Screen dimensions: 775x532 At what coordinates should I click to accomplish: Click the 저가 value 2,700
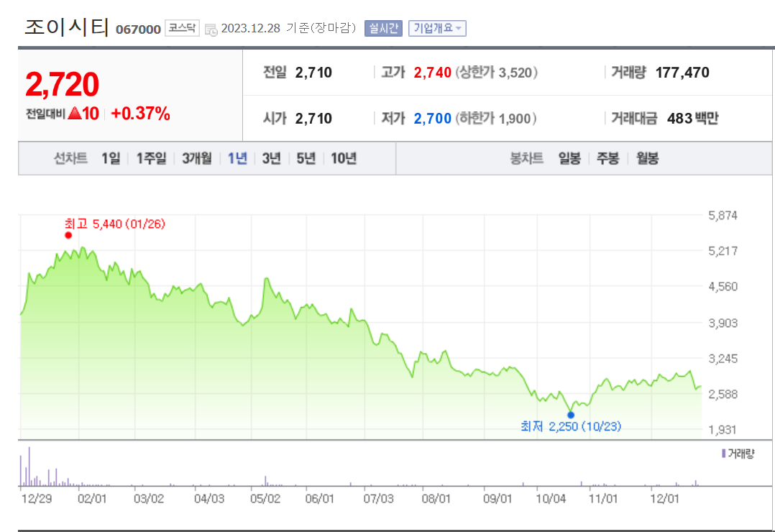pyautogui.click(x=433, y=119)
